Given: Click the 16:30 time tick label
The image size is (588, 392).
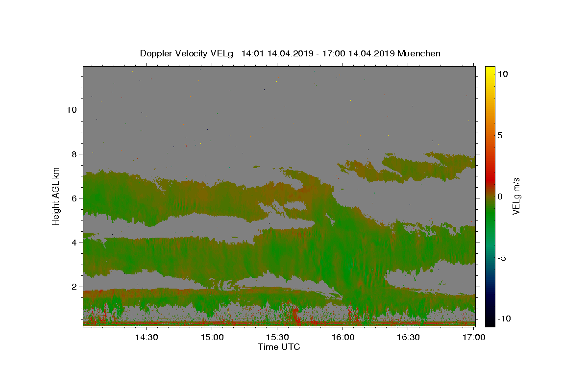Looking at the screenshot, I should tap(409, 338).
